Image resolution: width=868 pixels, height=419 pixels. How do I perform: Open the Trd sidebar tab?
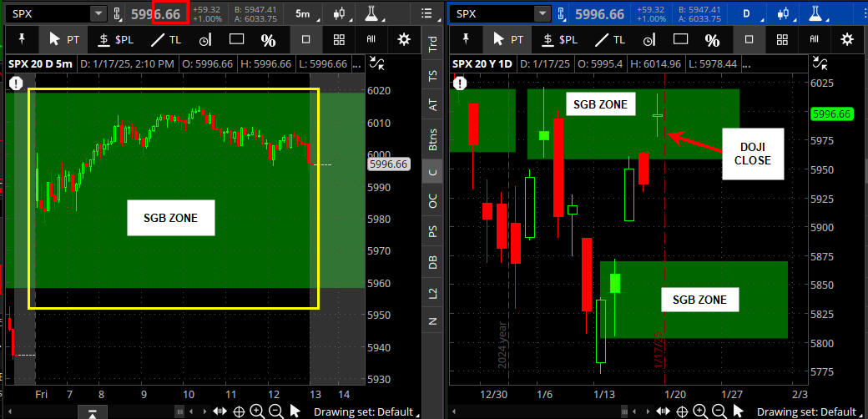(431, 45)
